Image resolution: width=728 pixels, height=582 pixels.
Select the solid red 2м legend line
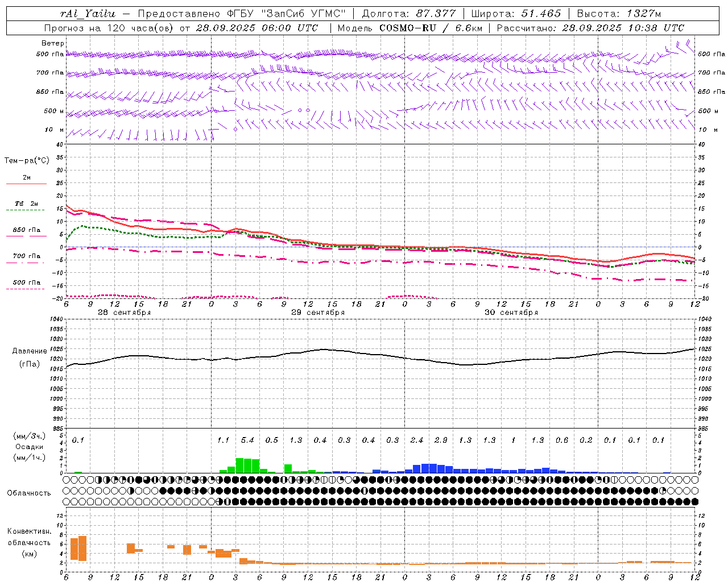coord(26,184)
